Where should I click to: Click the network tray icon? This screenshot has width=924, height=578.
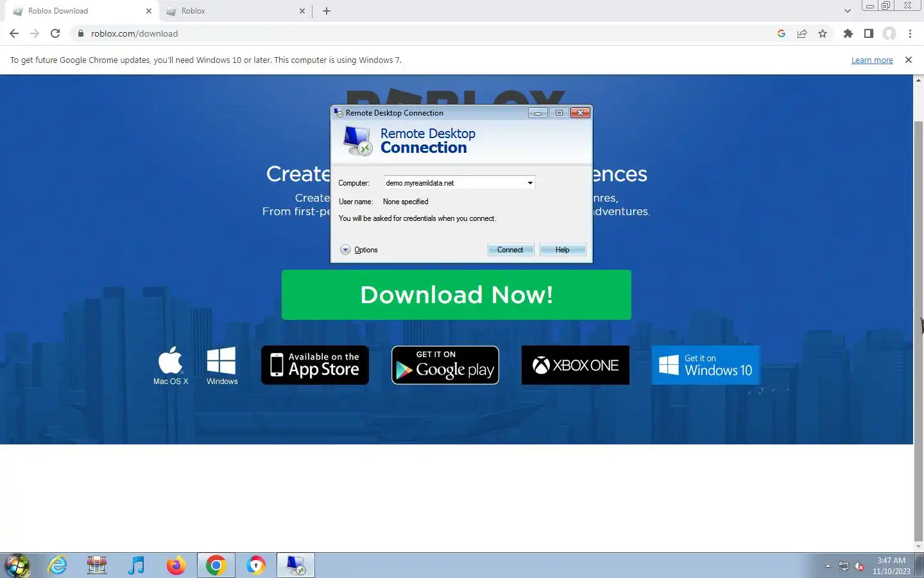coord(844,566)
